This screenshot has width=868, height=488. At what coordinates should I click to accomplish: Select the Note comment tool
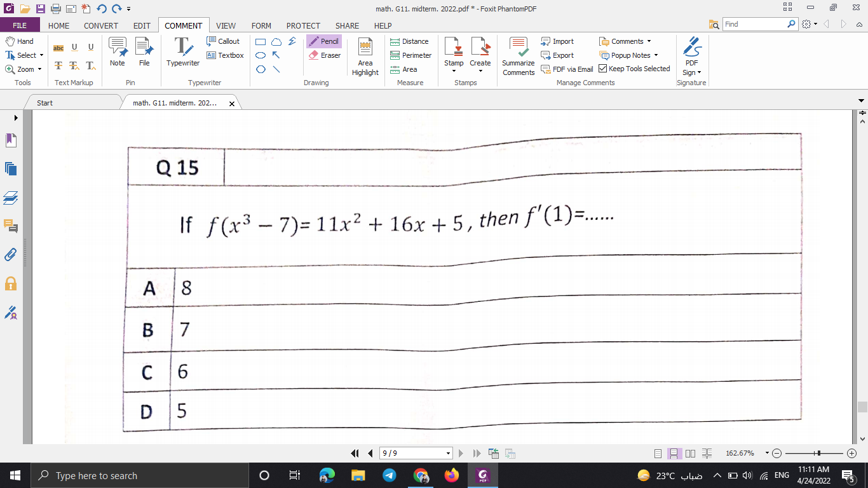pyautogui.click(x=117, y=51)
